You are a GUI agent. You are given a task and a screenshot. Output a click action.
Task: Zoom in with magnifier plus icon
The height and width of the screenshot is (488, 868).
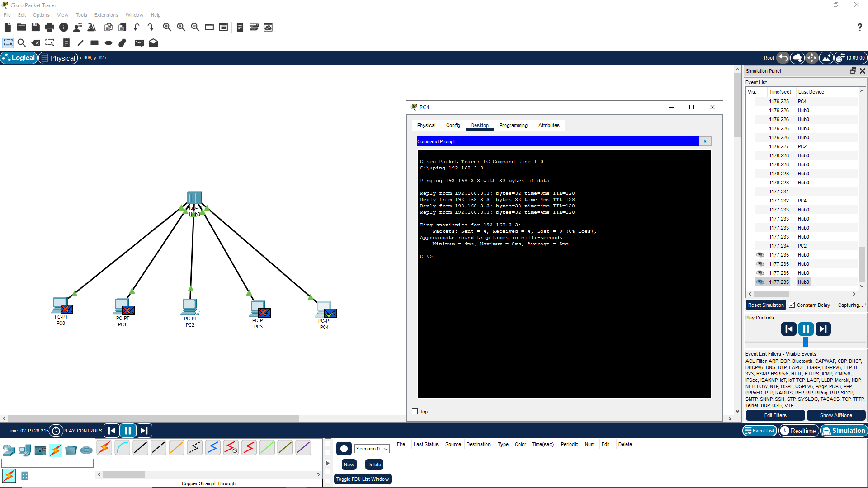point(167,28)
